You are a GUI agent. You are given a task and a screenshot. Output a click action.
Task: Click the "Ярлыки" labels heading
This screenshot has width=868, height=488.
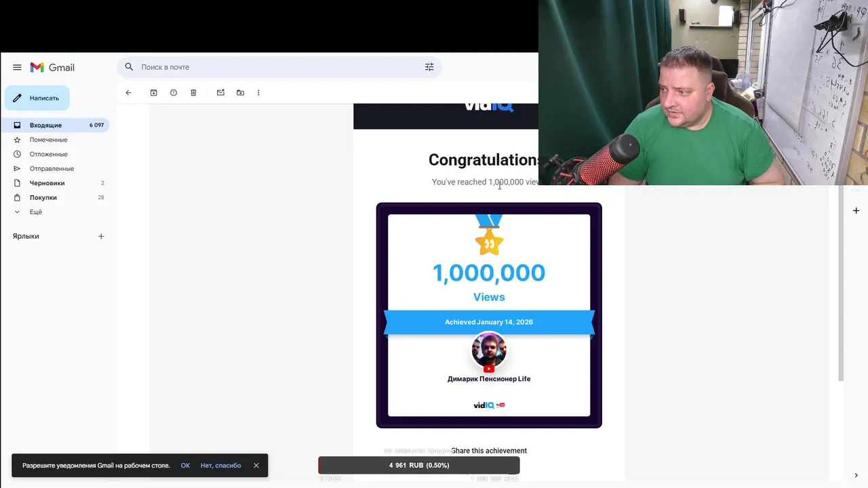[26, 237]
